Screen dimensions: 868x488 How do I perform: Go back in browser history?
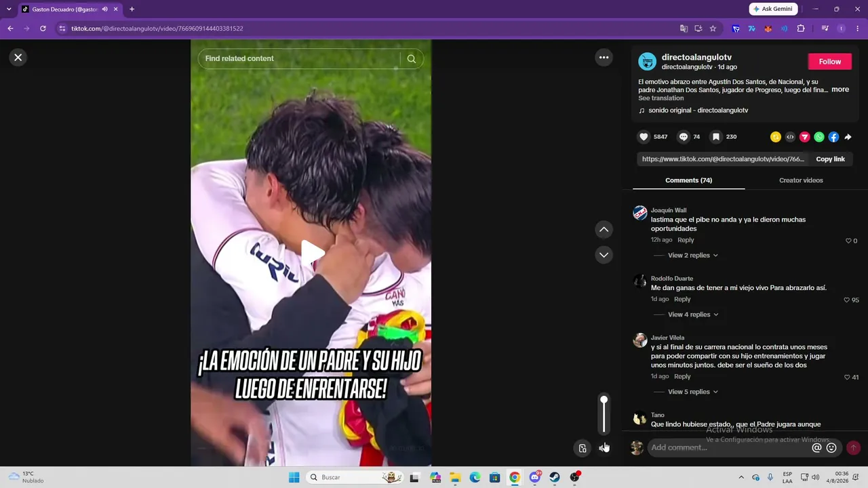(x=10, y=28)
